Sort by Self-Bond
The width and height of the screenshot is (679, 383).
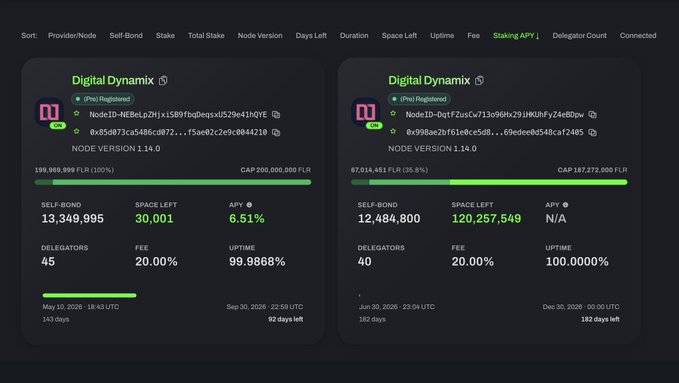click(x=126, y=36)
